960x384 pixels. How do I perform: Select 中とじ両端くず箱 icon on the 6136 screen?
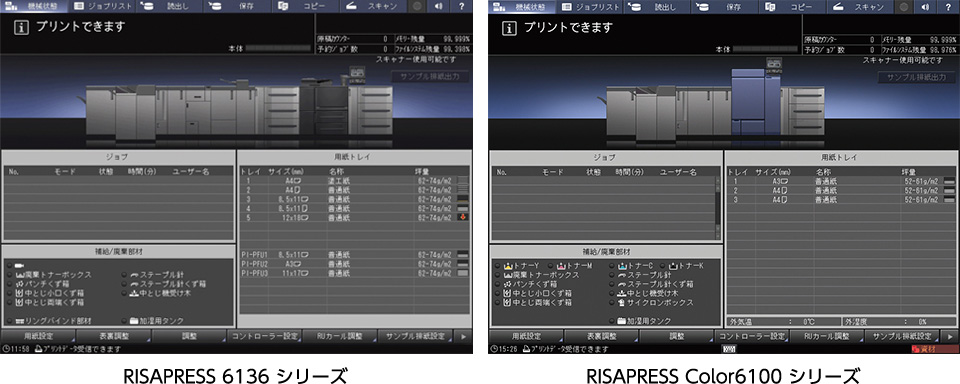[x=19, y=303]
